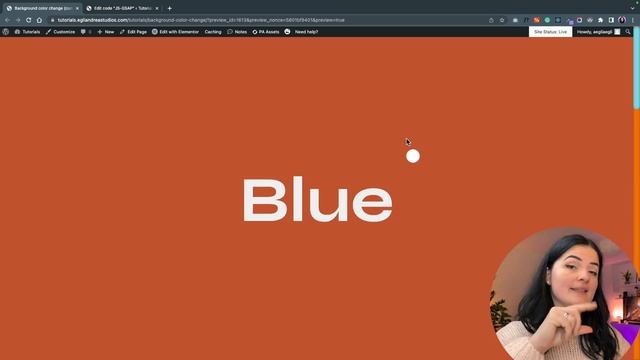Open the WordPress logo menu

[6, 32]
